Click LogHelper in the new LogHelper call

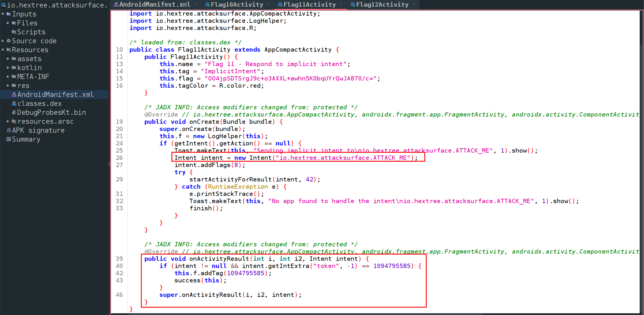(x=225, y=136)
